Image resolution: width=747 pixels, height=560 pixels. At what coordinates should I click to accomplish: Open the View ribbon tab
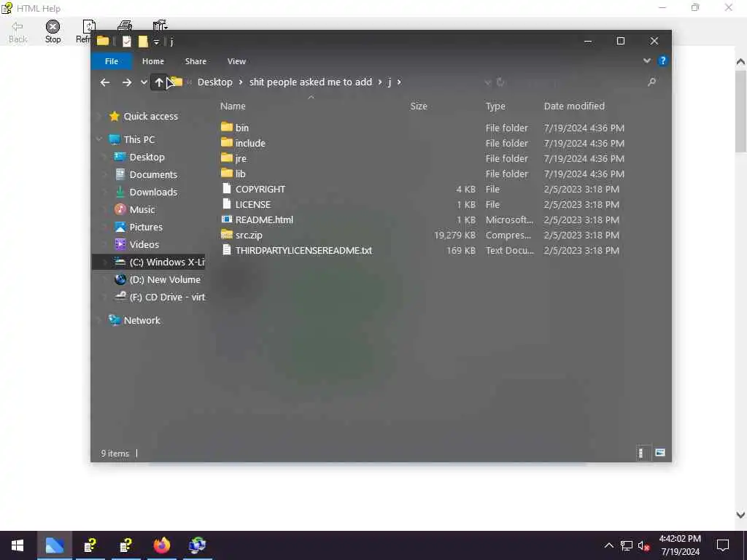tap(236, 61)
